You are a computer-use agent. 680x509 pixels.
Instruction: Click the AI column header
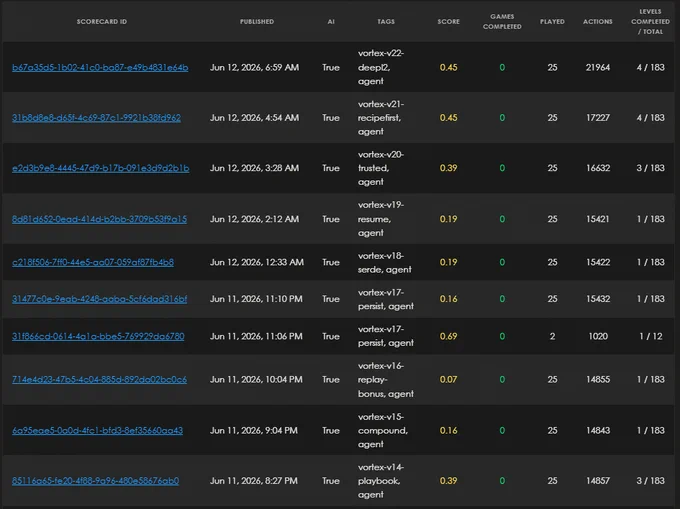[331, 21]
